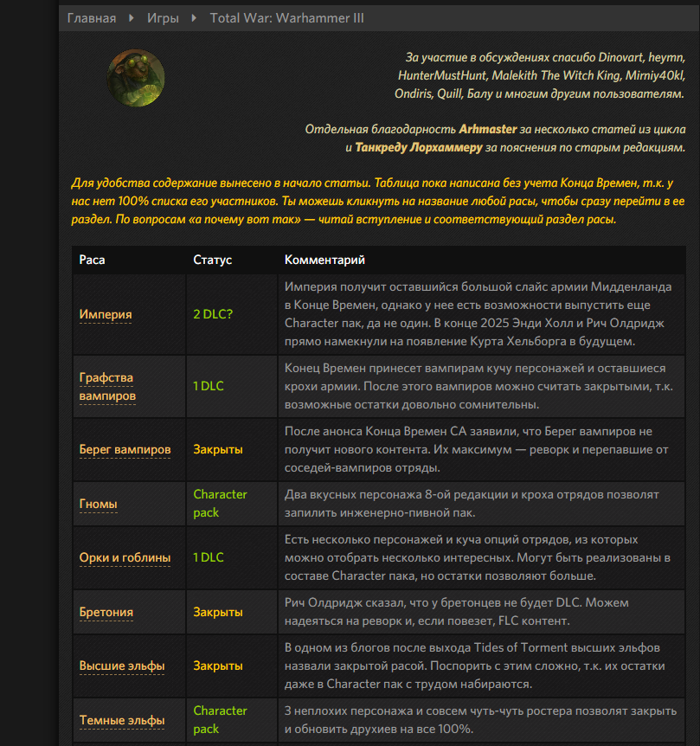
Task: Jump to the Империя race section
Action: [x=106, y=314]
